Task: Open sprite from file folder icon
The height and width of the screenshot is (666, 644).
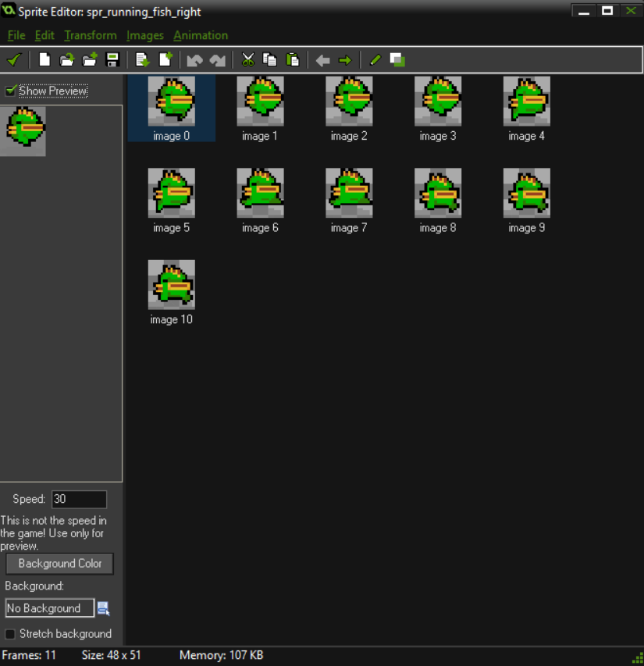Action: pos(66,59)
